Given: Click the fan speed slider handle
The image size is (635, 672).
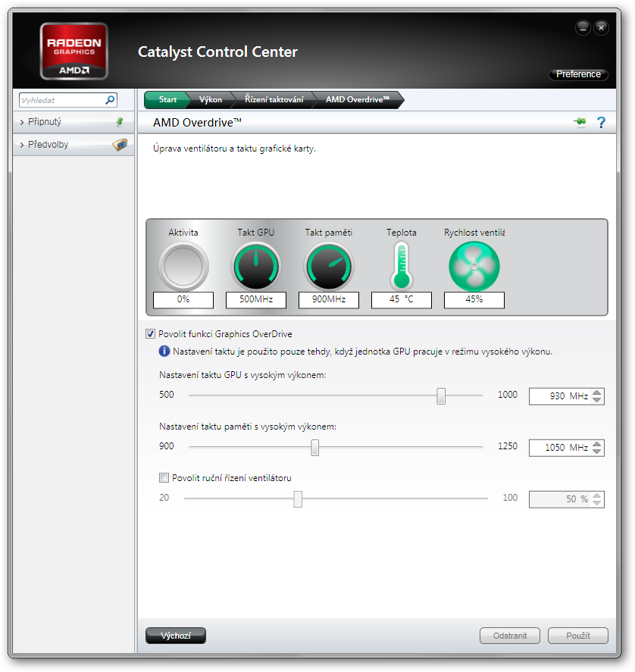Looking at the screenshot, I should pyautogui.click(x=298, y=499).
